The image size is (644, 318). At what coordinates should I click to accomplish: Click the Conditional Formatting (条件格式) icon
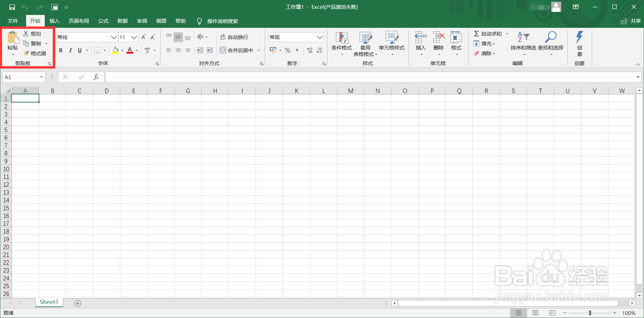coord(342,38)
